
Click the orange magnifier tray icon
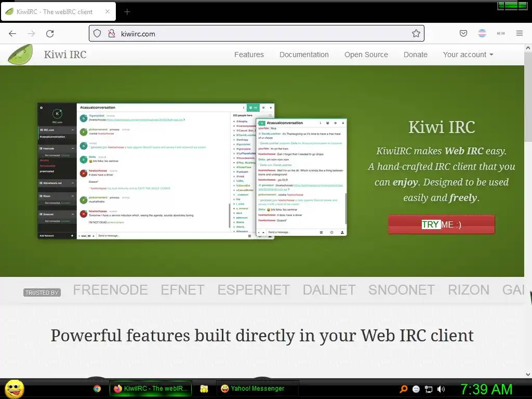click(x=403, y=389)
